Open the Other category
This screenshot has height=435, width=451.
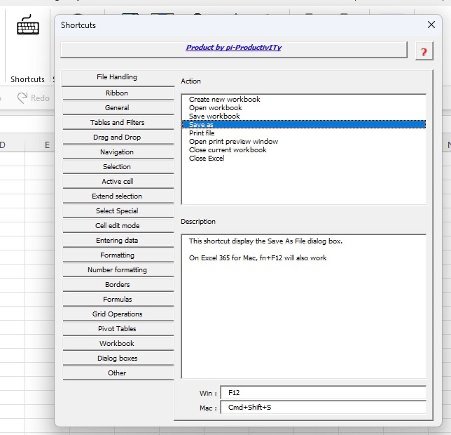tap(118, 373)
